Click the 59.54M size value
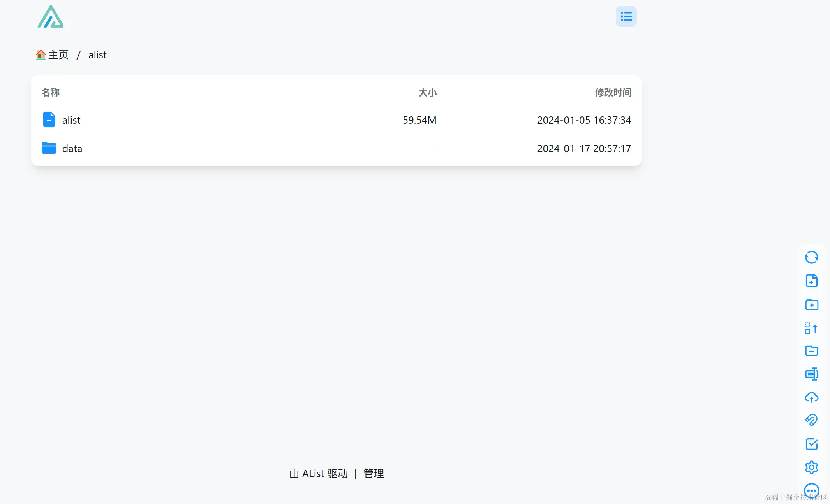Image resolution: width=830 pixels, height=504 pixels. pyautogui.click(x=419, y=120)
